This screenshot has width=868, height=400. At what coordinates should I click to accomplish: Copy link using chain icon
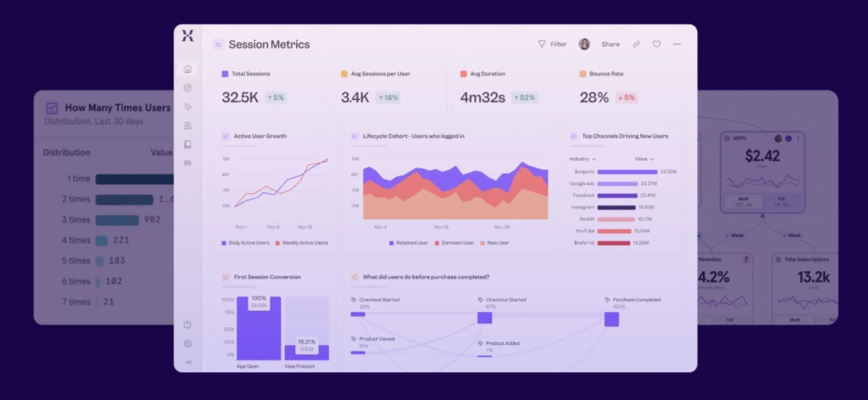click(636, 44)
